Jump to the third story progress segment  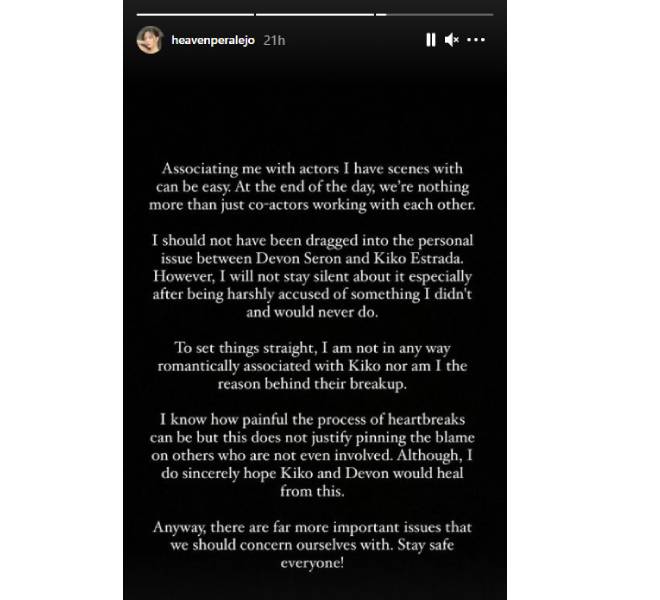pos(434,15)
